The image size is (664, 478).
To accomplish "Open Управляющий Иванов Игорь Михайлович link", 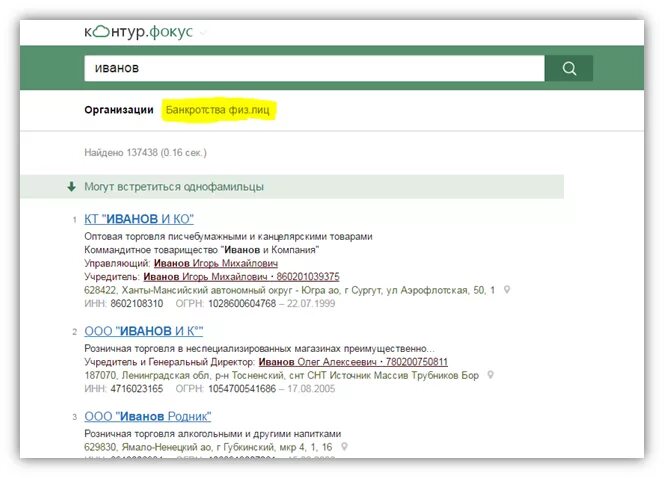I will (216, 263).
